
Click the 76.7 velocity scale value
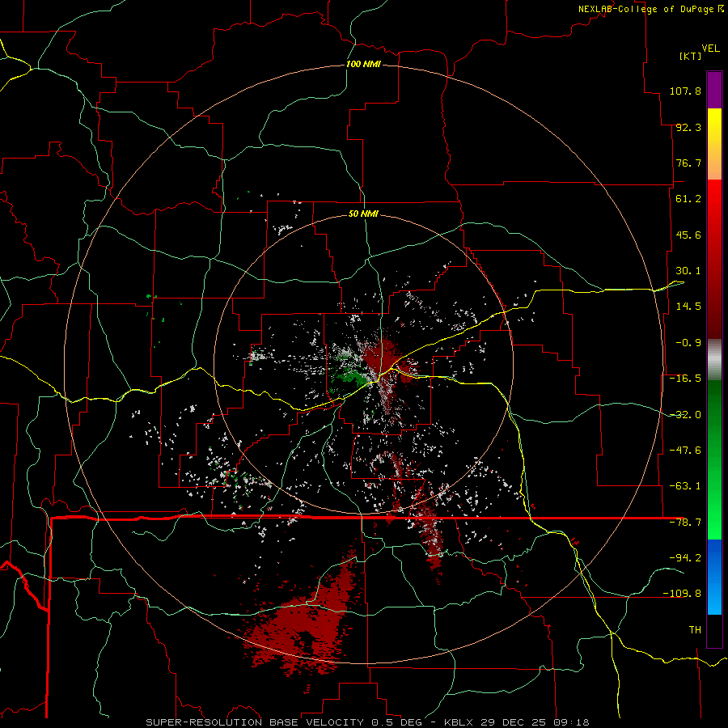688,163
